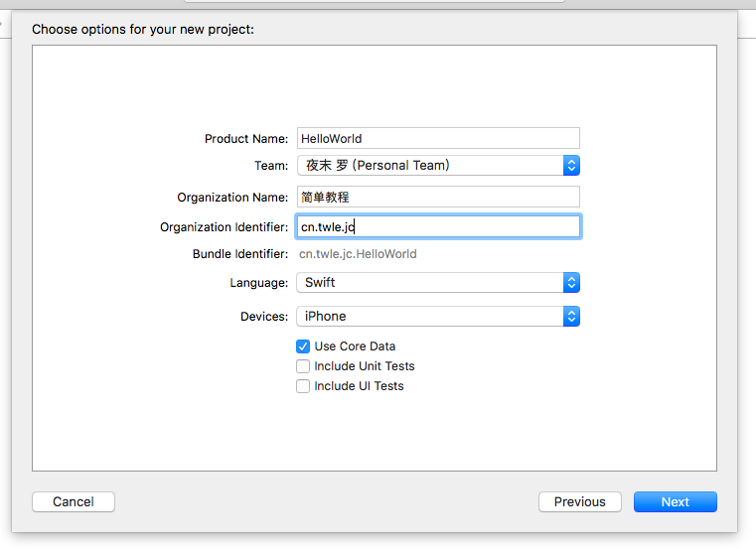The height and width of the screenshot is (549, 756).
Task: Click the Organization Name text field
Action: coord(437,197)
